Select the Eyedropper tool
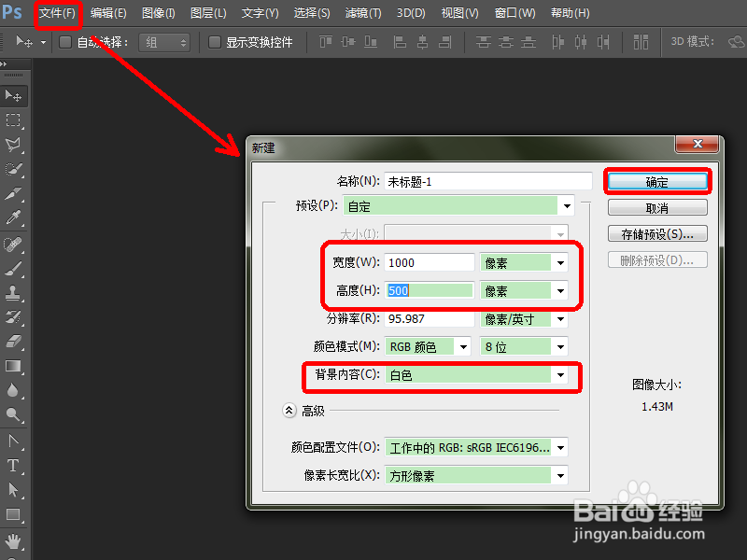 (x=13, y=218)
